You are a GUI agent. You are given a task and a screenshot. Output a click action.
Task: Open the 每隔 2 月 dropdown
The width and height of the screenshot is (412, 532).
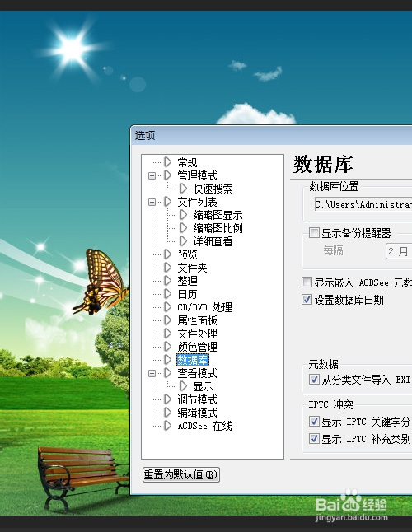coord(399,251)
